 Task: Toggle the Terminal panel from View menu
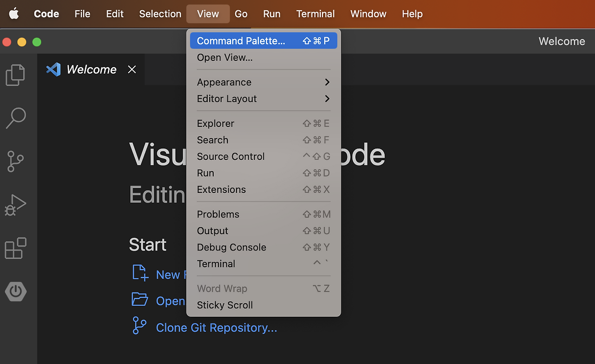click(x=216, y=264)
